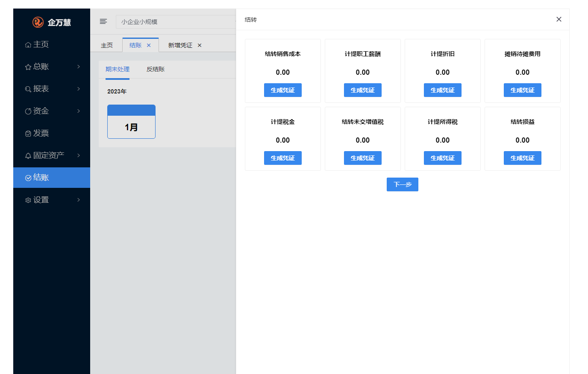Click the hamburger menu collapse icon

[103, 21]
